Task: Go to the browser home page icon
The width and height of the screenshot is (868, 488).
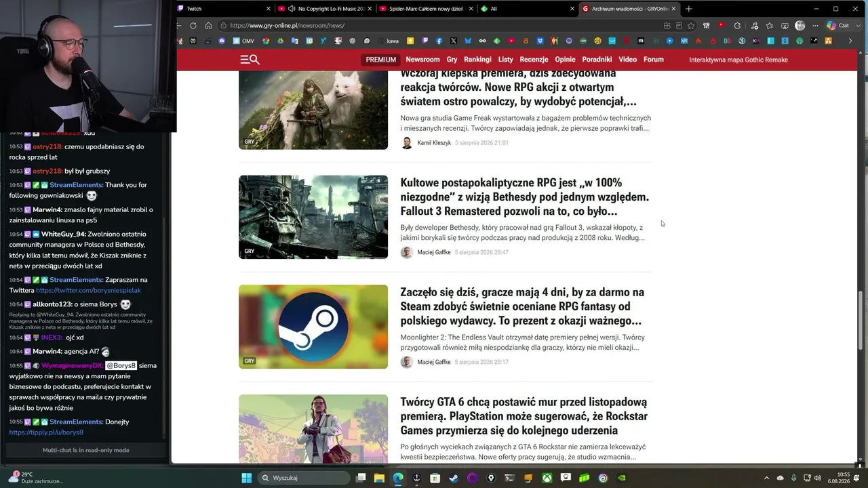Action: [208, 26]
